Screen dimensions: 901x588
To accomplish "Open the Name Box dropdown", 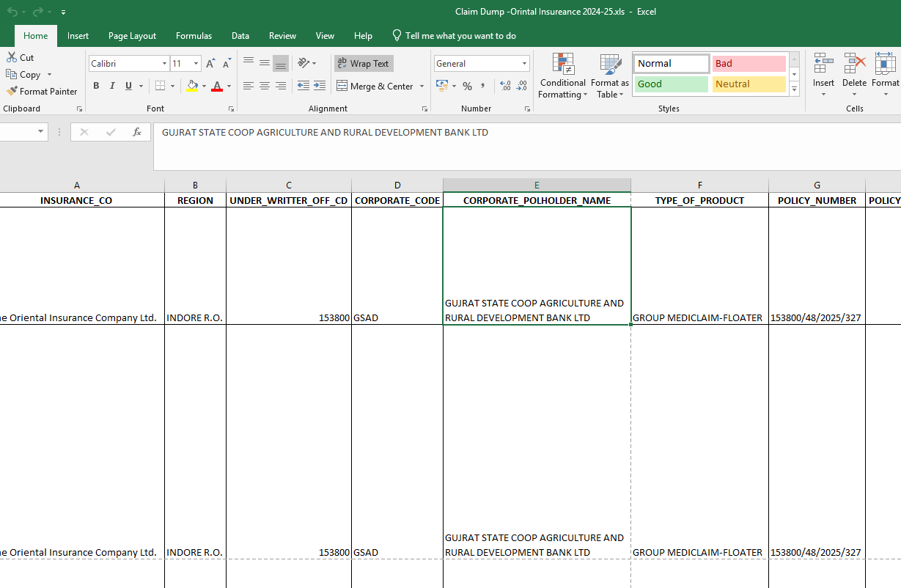I will coord(40,132).
